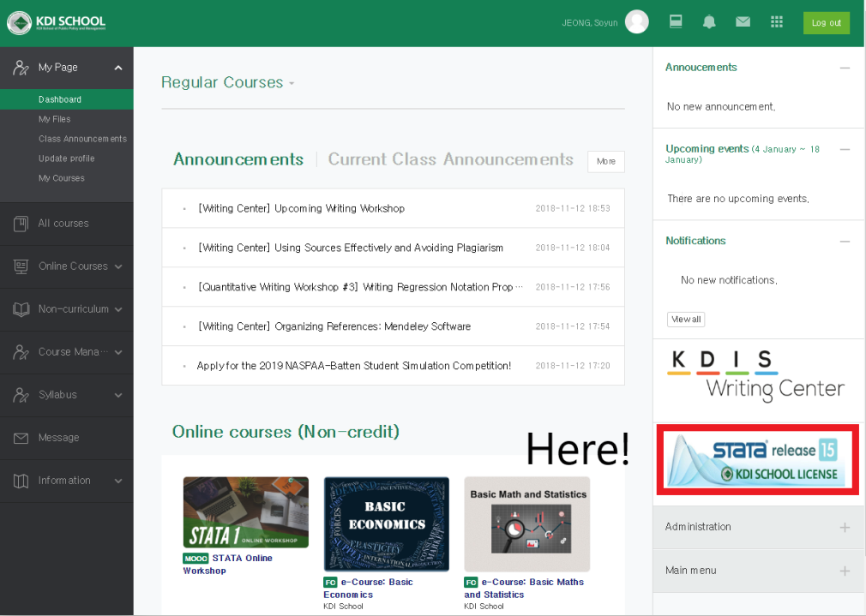The height and width of the screenshot is (616, 866).
Task: Open Using Sources Effectively and Avoiding Plagiarism
Action: (351, 248)
